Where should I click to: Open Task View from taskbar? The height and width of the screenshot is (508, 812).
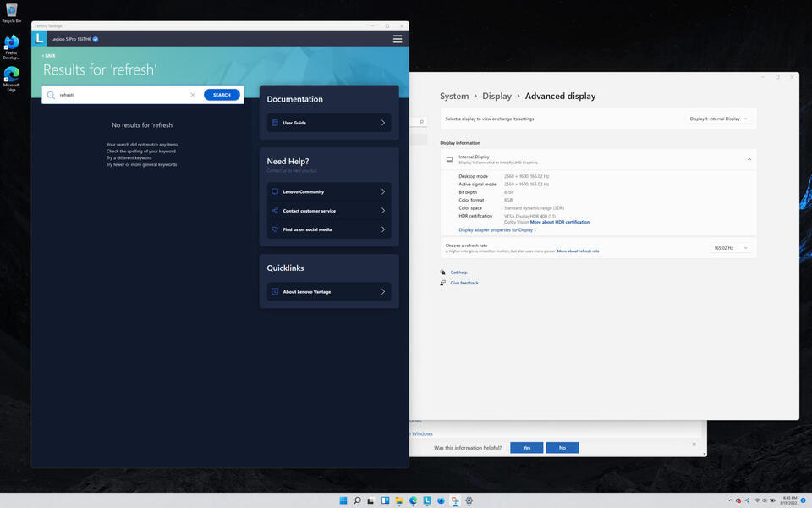tap(370, 500)
